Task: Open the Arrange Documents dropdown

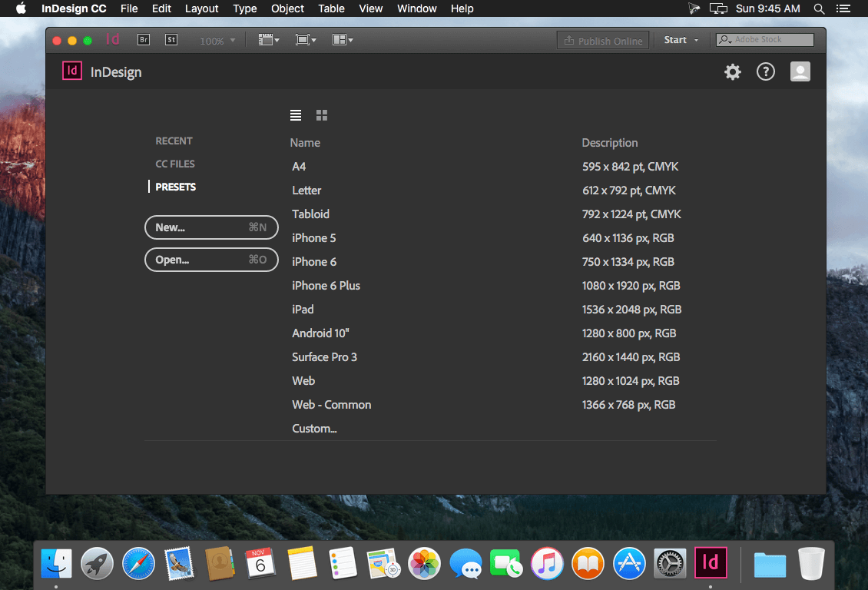Action: [x=343, y=40]
